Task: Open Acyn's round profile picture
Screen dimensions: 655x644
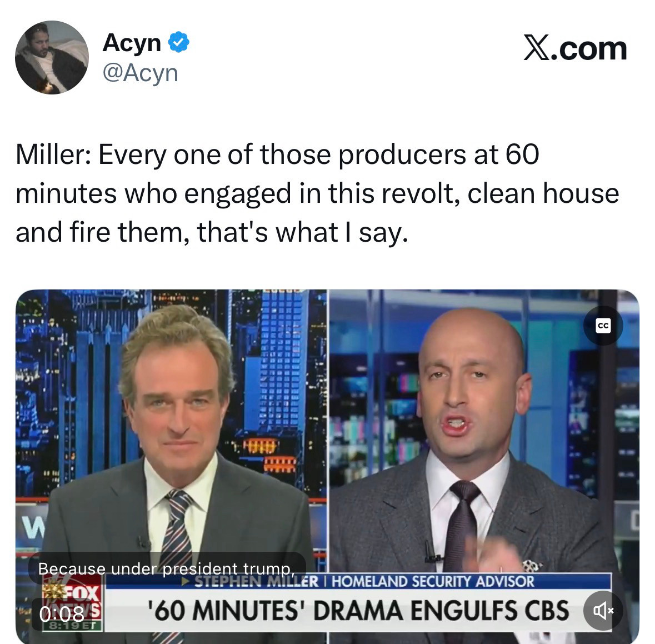Action: [x=52, y=57]
